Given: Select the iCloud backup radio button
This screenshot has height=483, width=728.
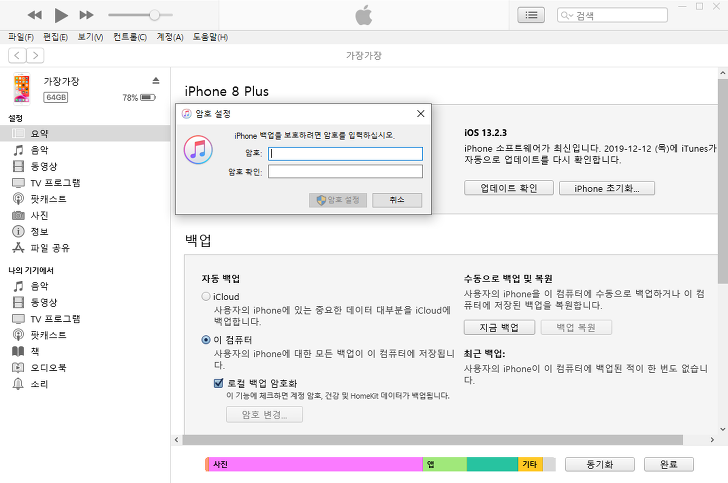Looking at the screenshot, I should pos(206,296).
